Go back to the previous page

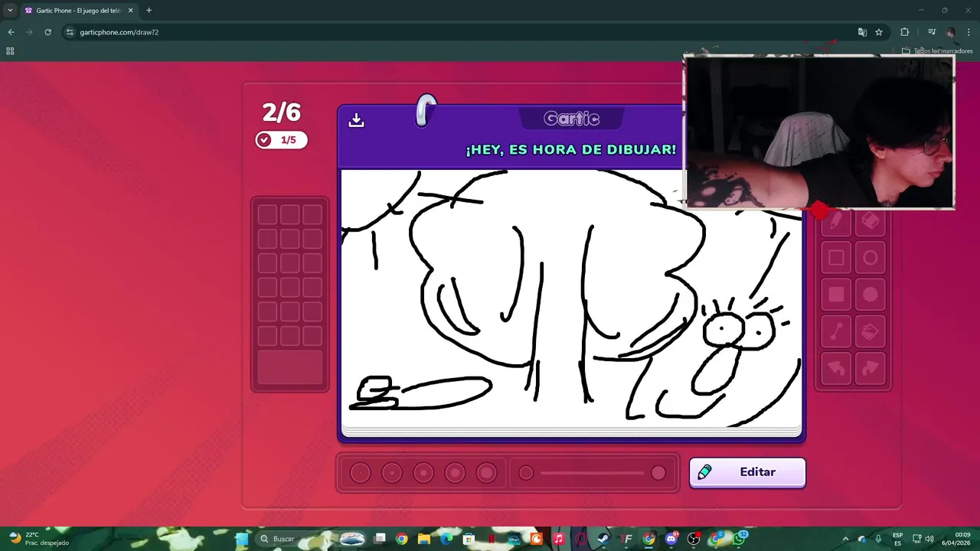click(x=11, y=32)
